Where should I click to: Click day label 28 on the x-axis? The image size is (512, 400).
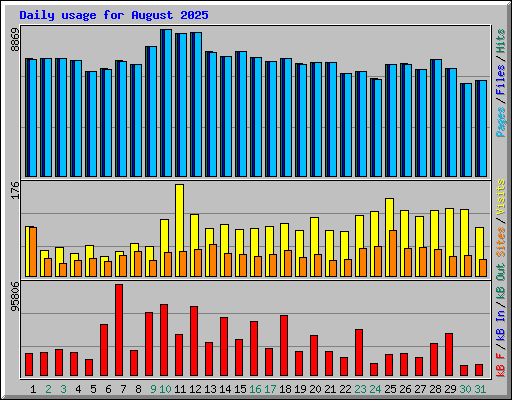tap(435, 389)
